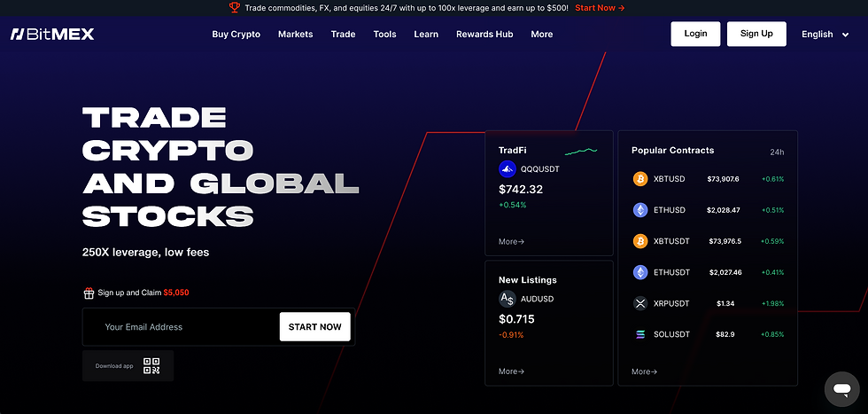The height and width of the screenshot is (414, 868).
Task: Click the $5,050 claim amount text
Action: tap(176, 293)
